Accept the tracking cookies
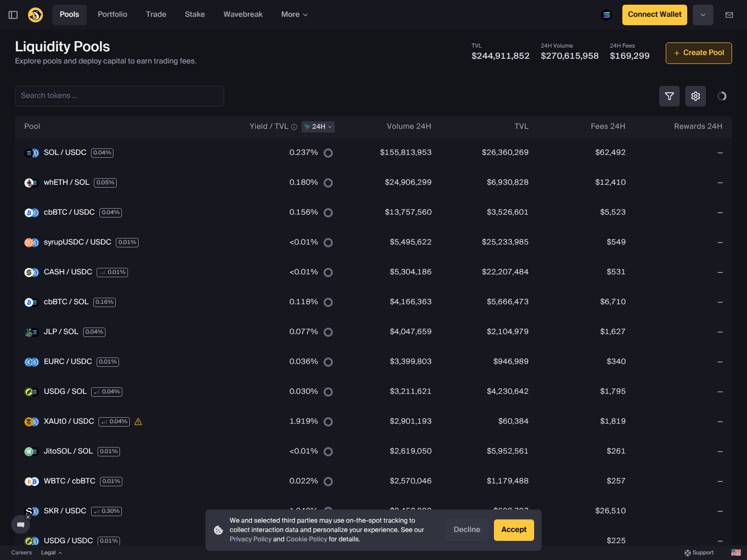 (x=514, y=530)
